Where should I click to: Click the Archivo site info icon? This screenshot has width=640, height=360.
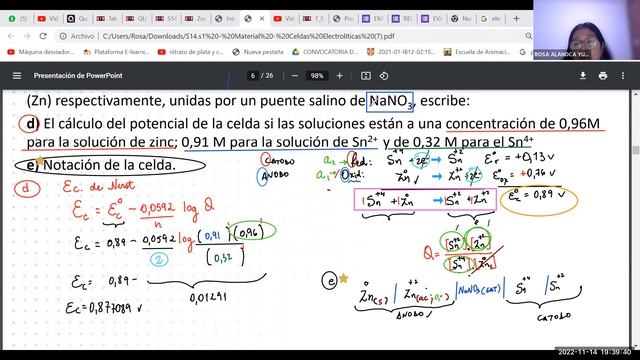coord(63,36)
